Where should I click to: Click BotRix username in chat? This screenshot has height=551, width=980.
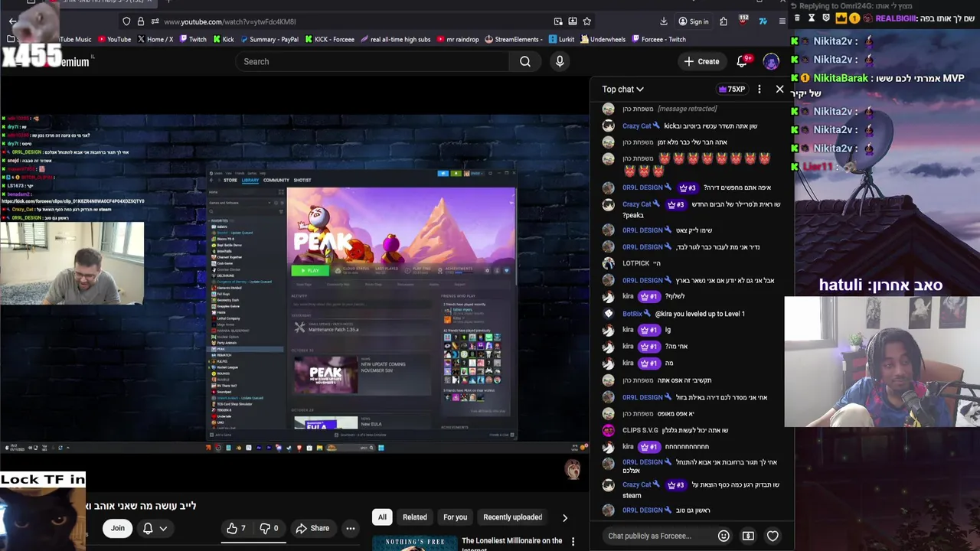632,313
